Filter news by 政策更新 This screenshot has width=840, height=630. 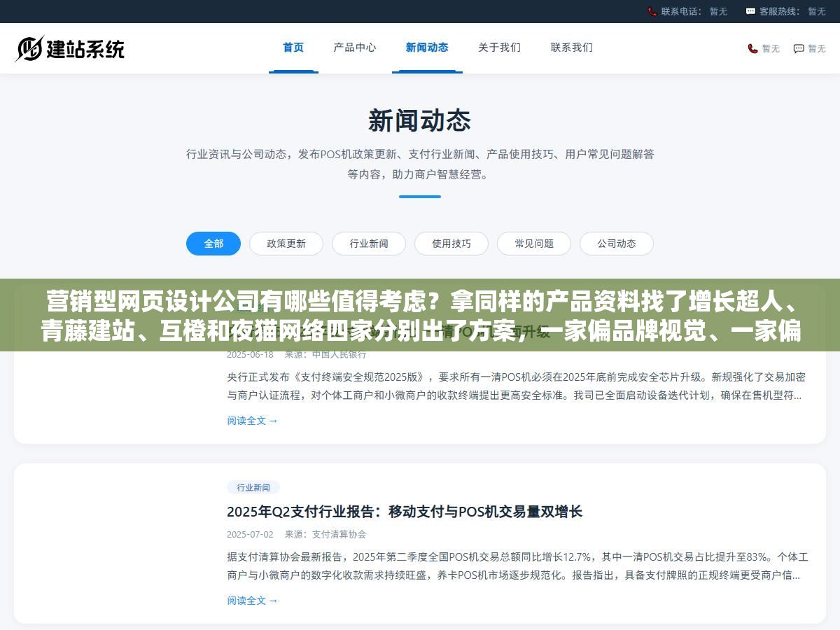[286, 244]
